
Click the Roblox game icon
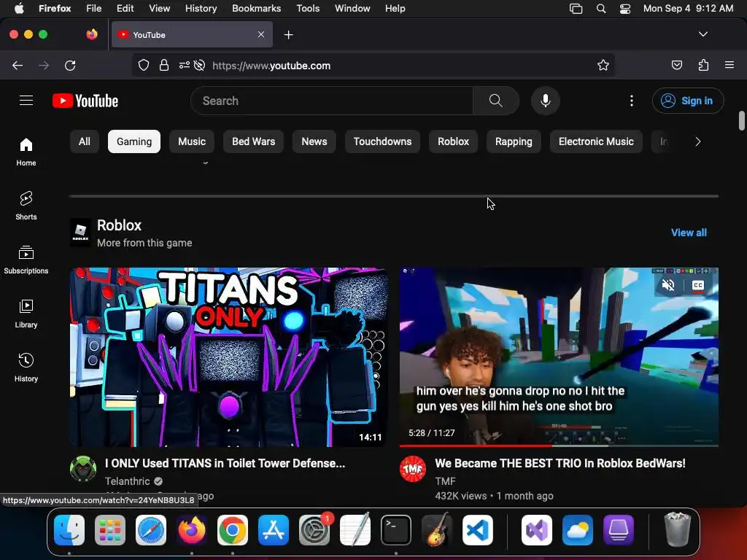[x=80, y=233]
